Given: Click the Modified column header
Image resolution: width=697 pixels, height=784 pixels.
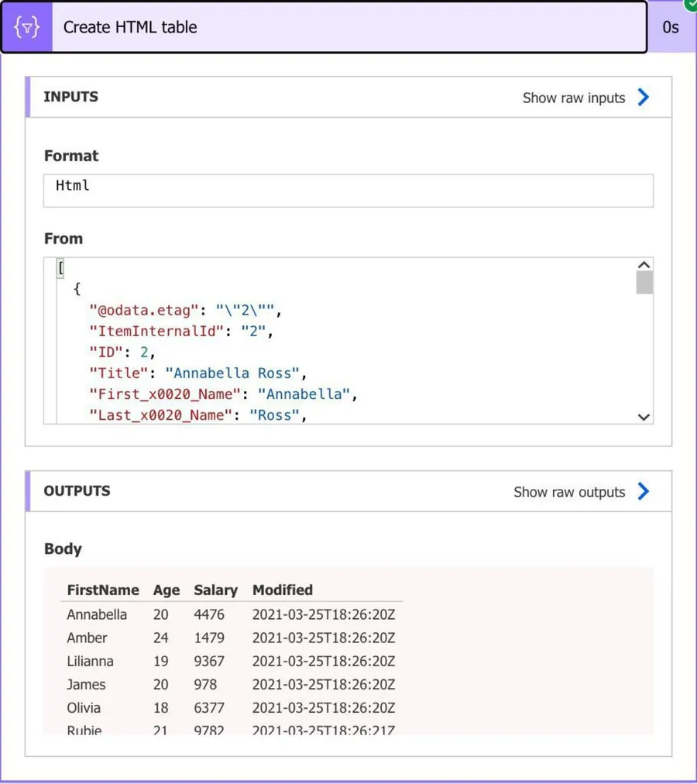Looking at the screenshot, I should [x=283, y=590].
